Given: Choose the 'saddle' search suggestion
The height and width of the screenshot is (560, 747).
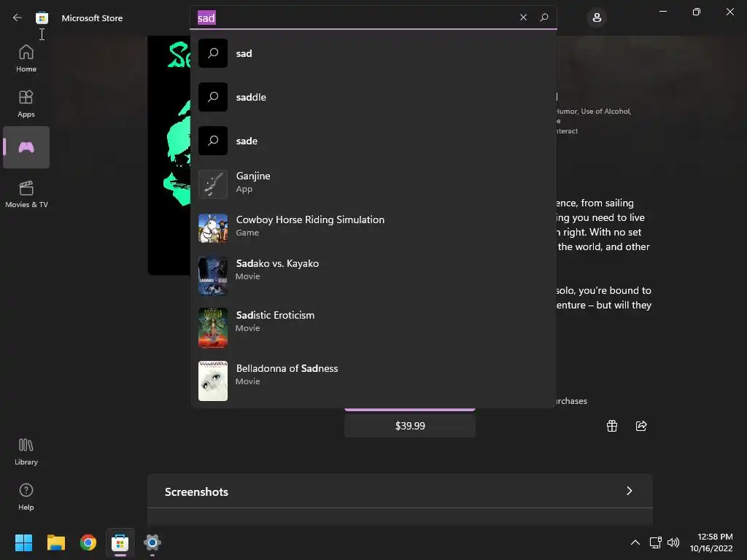Looking at the screenshot, I should pos(373,97).
